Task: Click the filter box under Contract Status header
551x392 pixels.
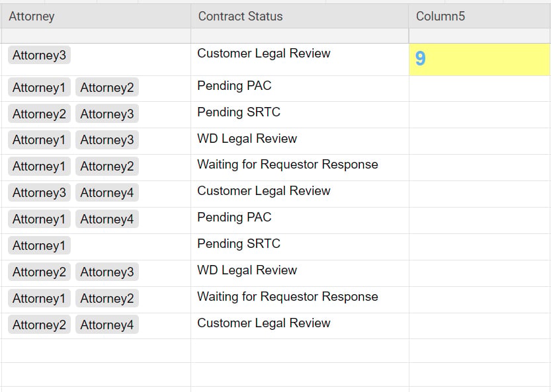Action: [x=300, y=36]
